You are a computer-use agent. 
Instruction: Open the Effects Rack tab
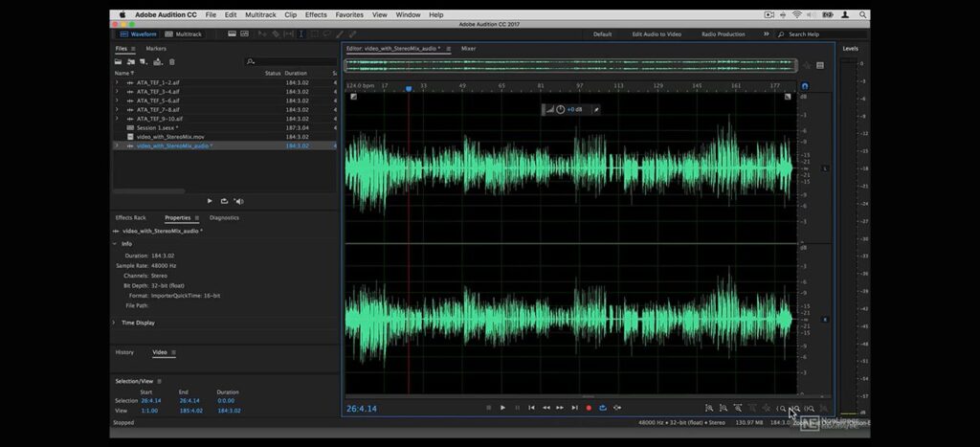point(130,217)
